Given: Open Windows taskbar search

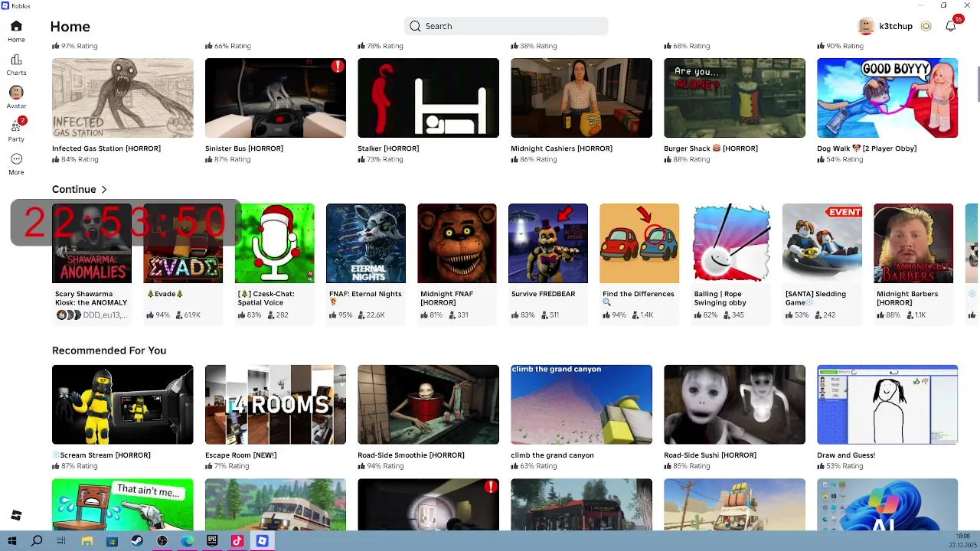Looking at the screenshot, I should pyautogui.click(x=37, y=541).
